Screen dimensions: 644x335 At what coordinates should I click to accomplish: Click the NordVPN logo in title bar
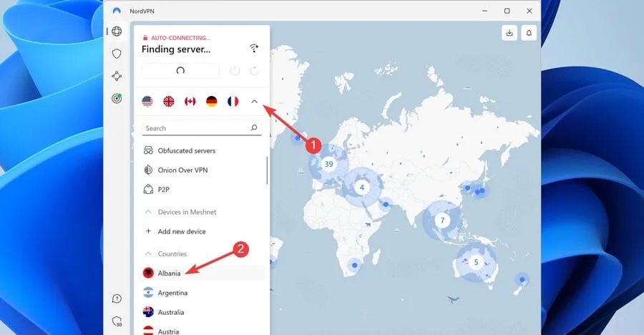click(117, 11)
